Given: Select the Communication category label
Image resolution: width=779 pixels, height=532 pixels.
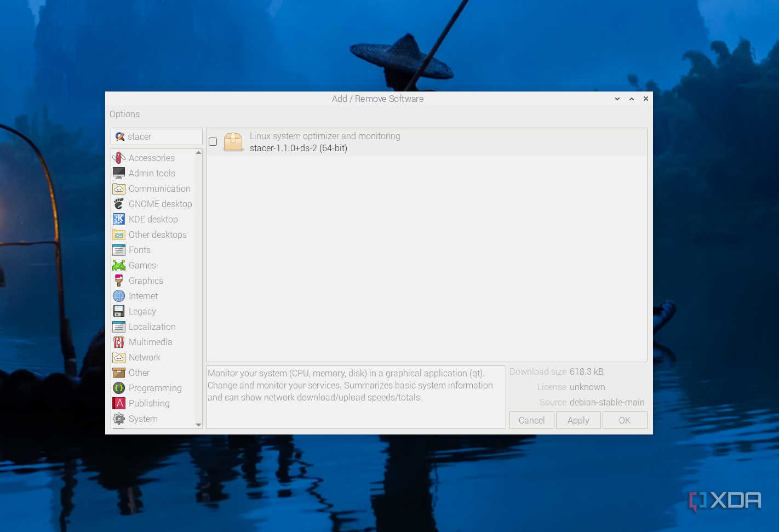Looking at the screenshot, I should click(x=159, y=188).
